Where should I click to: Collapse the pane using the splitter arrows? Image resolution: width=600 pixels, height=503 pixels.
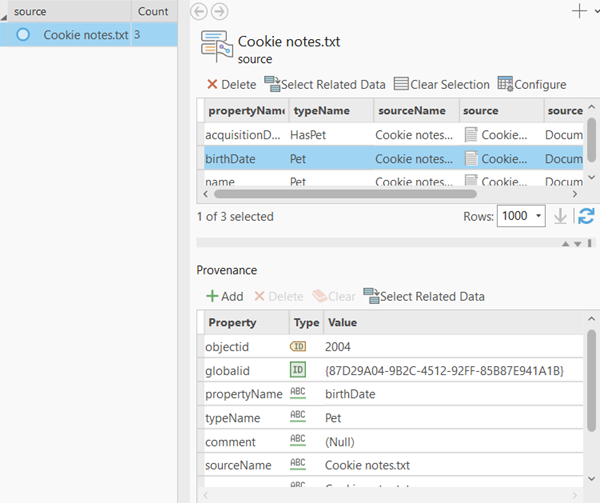tap(570, 243)
